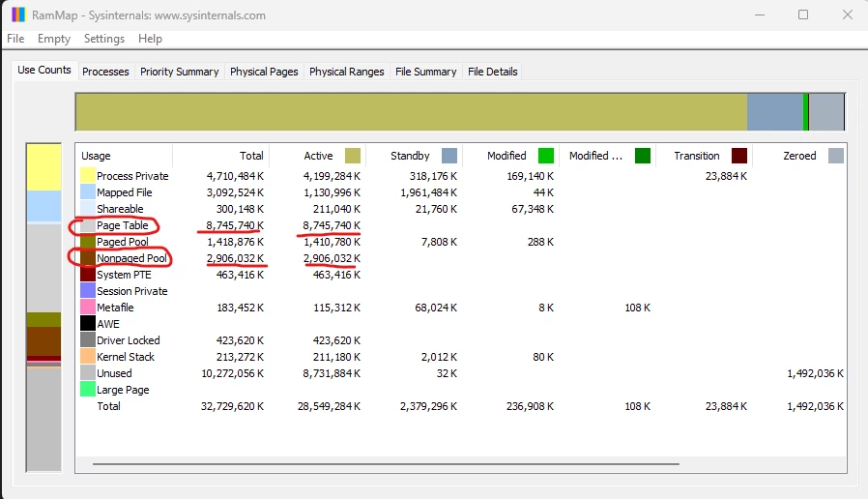Click the horizontal scrollbar under the table
Image resolution: width=868 pixels, height=499 pixels.
[x=386, y=464]
